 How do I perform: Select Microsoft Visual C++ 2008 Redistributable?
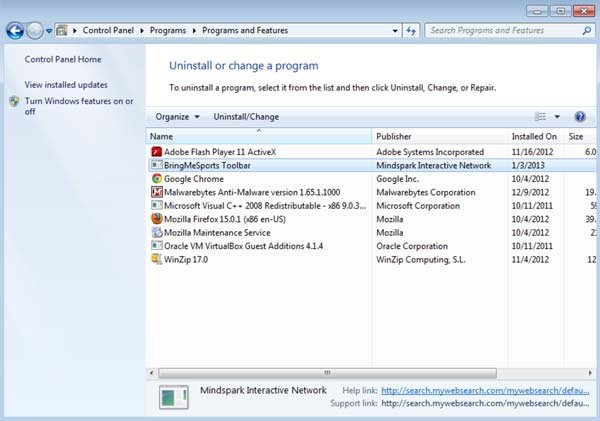[x=265, y=206]
